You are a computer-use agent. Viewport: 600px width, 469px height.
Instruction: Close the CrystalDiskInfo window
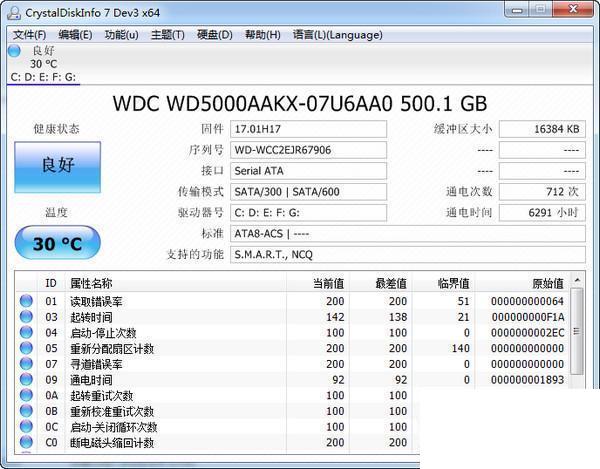pos(573,10)
